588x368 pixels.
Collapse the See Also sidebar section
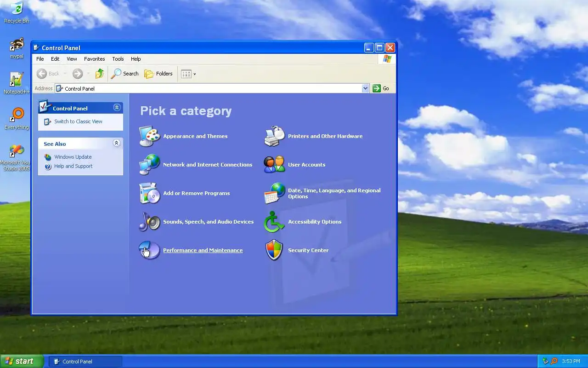pos(117,143)
